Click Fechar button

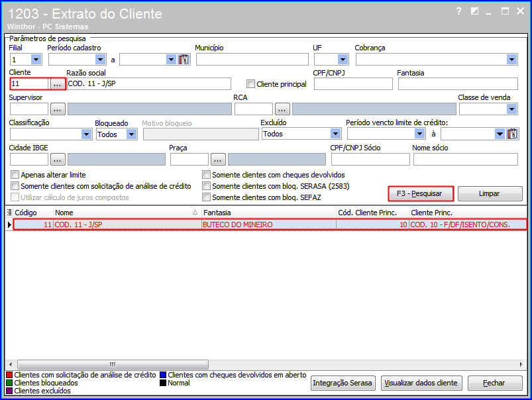click(x=495, y=383)
